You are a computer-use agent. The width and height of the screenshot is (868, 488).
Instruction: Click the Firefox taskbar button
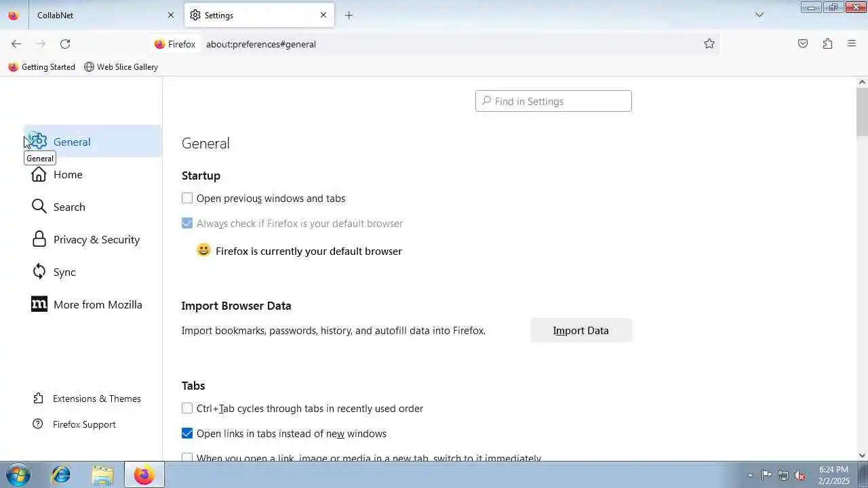click(x=144, y=475)
